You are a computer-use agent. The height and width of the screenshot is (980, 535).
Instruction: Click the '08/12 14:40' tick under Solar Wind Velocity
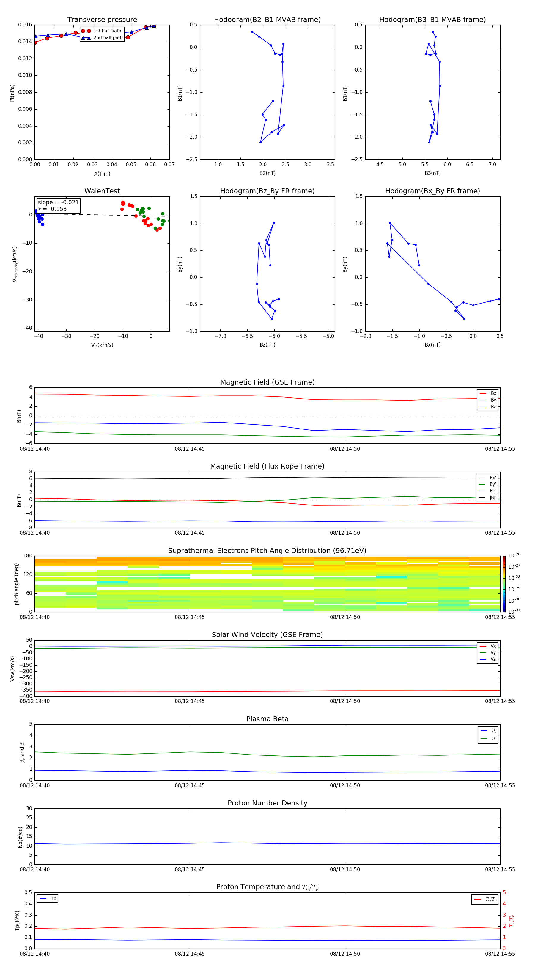35,701
